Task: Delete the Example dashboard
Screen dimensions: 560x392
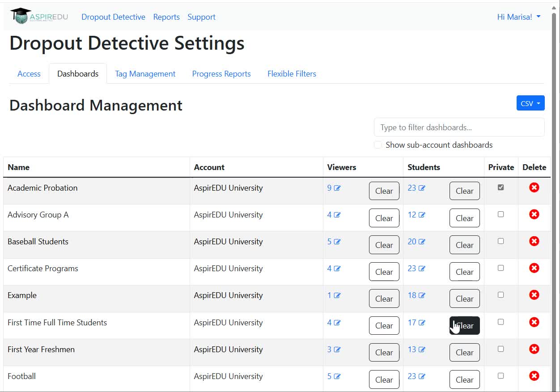Action: click(534, 295)
